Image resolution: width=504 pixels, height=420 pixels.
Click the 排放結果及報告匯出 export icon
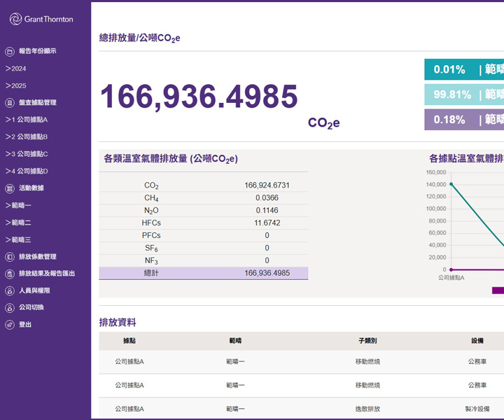coord(10,274)
